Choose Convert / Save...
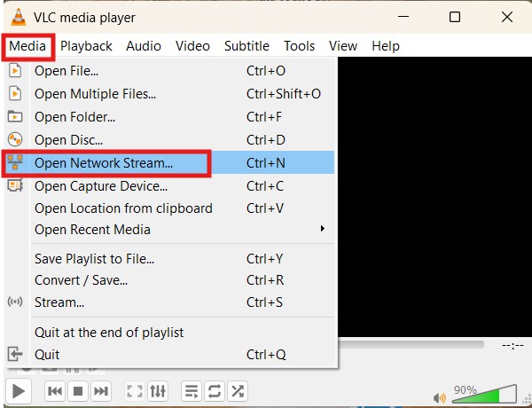The height and width of the screenshot is (408, 532). (x=169, y=280)
